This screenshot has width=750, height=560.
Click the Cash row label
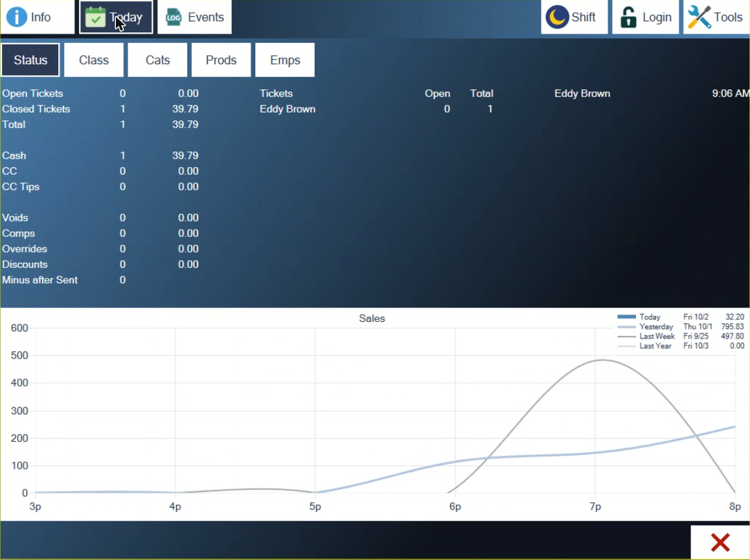click(x=14, y=155)
